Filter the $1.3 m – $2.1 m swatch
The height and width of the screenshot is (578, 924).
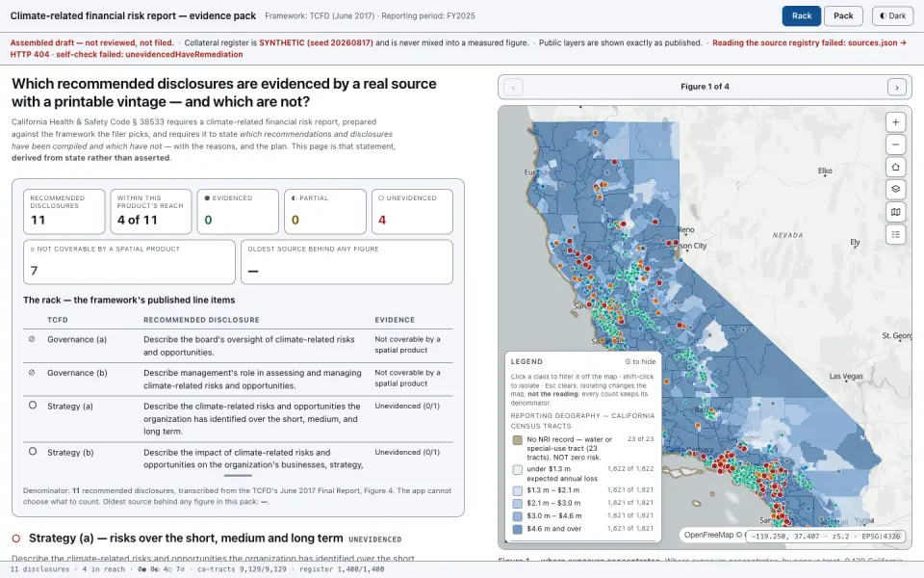tap(518, 490)
